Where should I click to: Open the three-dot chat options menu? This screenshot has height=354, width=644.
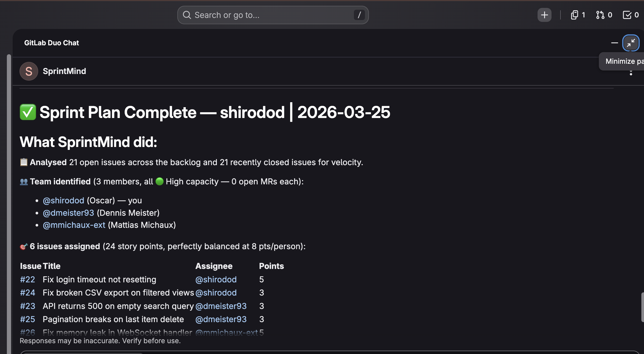point(631,73)
